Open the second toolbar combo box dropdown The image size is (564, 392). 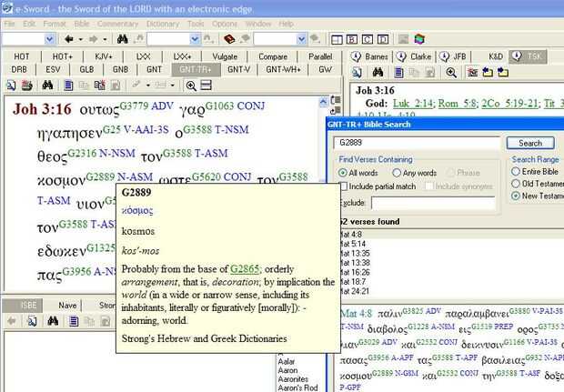195,39
